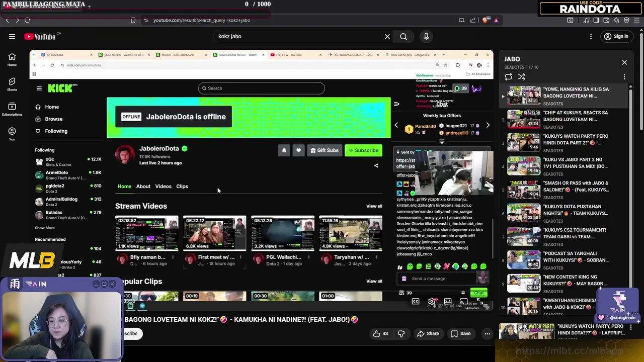The image size is (644, 362).
Task: Open the Brave Rewards triangle icon
Action: pyautogui.click(x=496, y=20)
